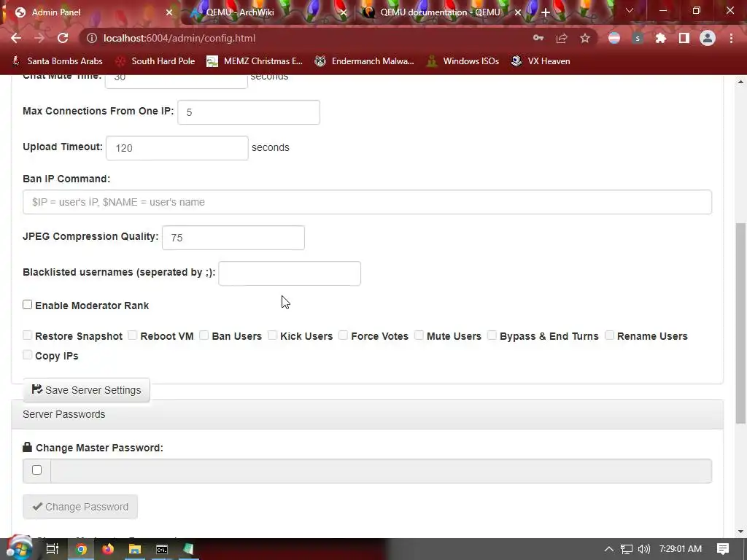This screenshot has height=560, width=747.
Task: Open site information icon in address bar
Action: click(x=91, y=38)
